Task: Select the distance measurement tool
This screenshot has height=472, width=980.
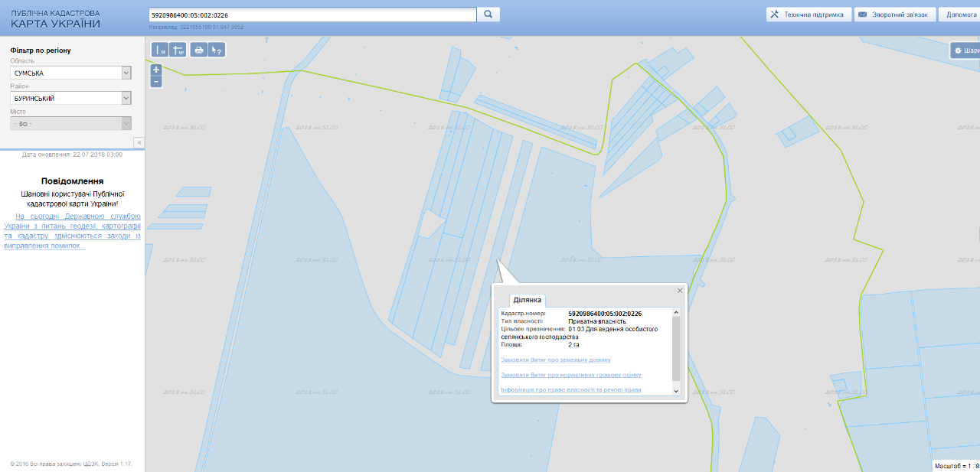Action: 160,50
